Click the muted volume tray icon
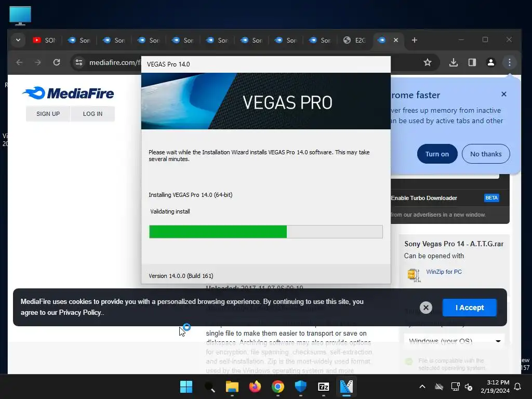Screen dimensions: 532x399 468,387
